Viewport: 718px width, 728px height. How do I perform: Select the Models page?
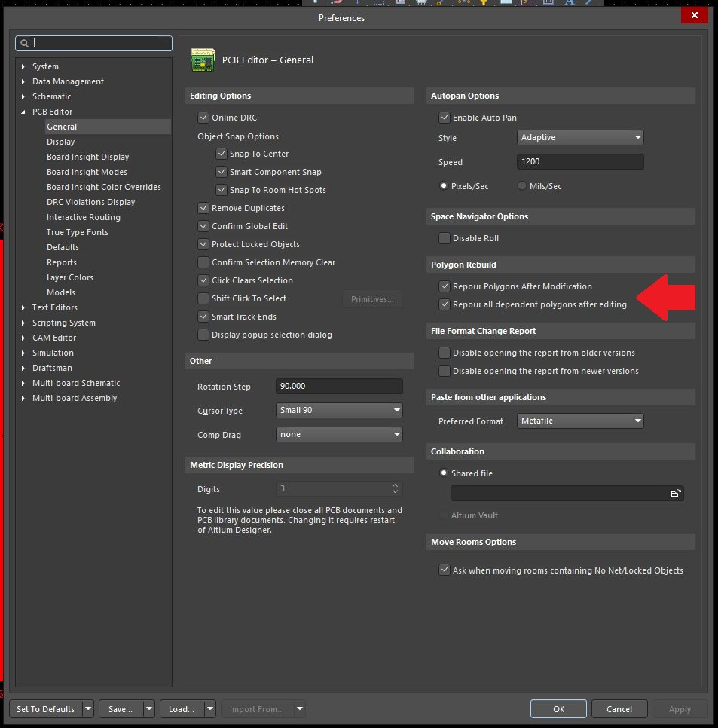click(x=61, y=292)
